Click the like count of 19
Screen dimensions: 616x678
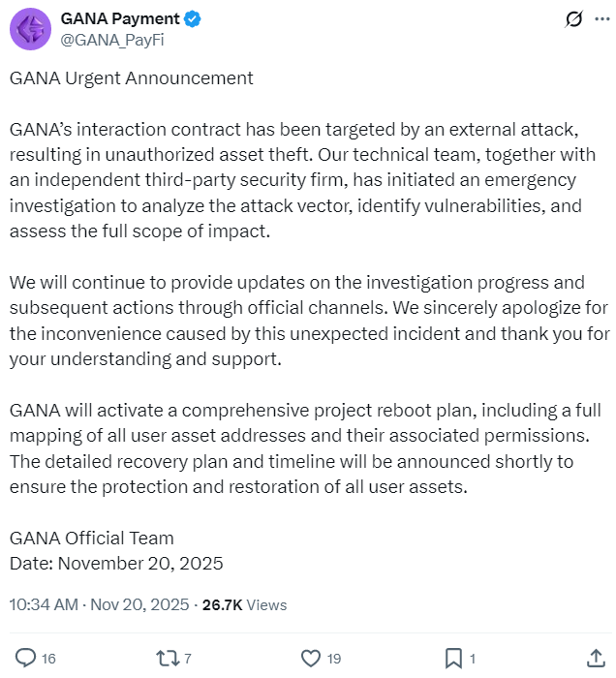pos(334,659)
